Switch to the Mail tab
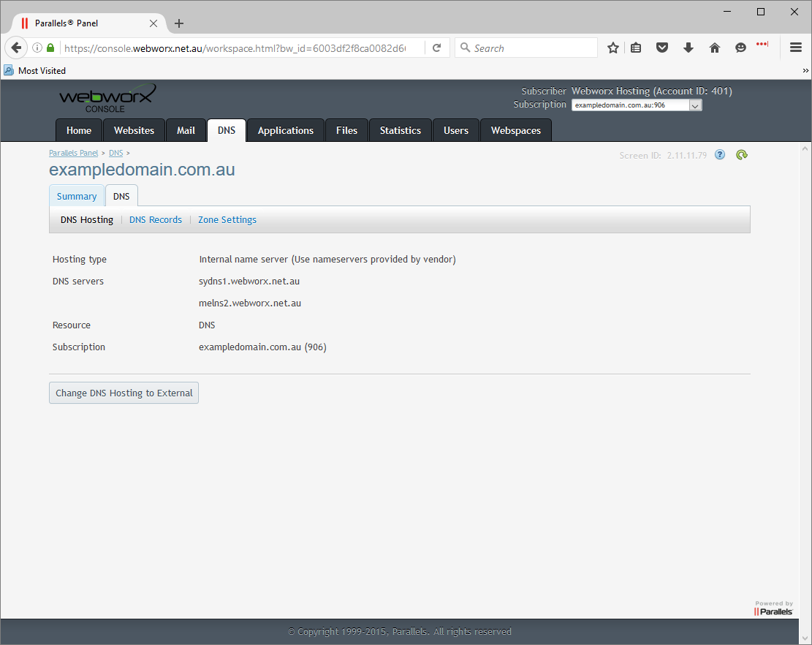This screenshot has width=812, height=645. point(186,130)
